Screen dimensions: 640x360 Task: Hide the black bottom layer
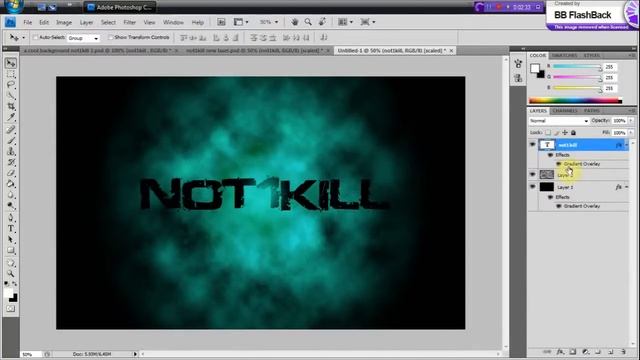532,187
